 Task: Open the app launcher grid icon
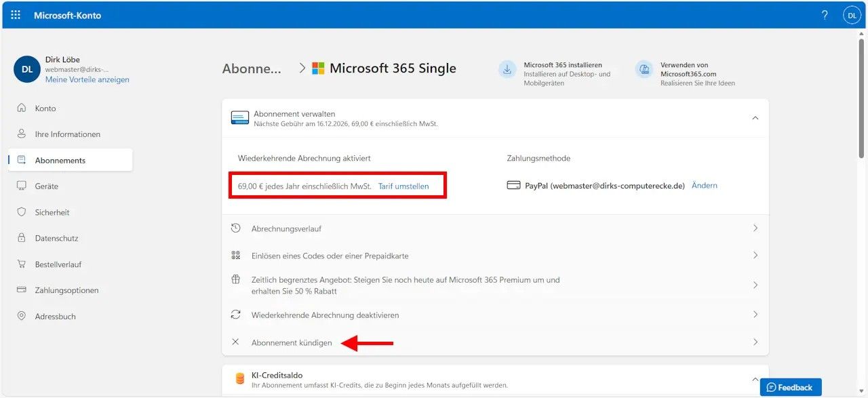[x=16, y=15]
